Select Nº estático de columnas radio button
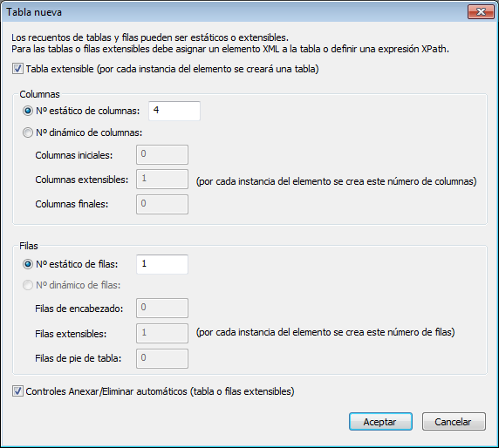 tap(28, 111)
